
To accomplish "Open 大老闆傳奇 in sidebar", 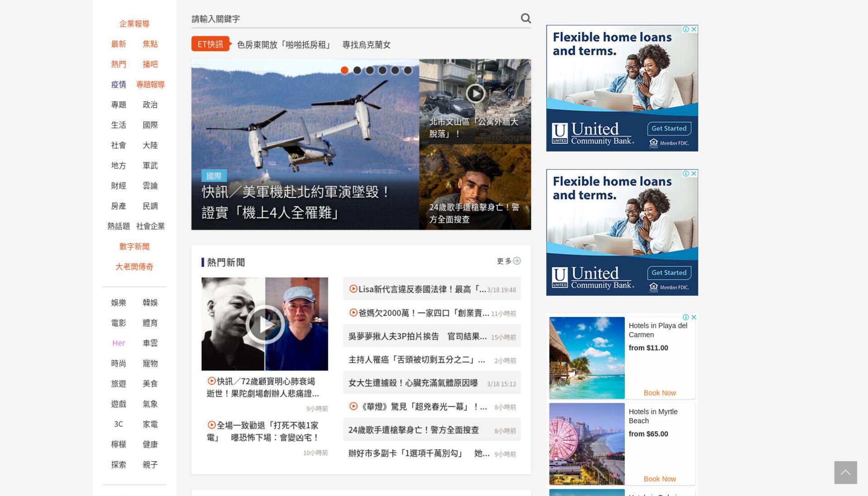I will tap(134, 267).
